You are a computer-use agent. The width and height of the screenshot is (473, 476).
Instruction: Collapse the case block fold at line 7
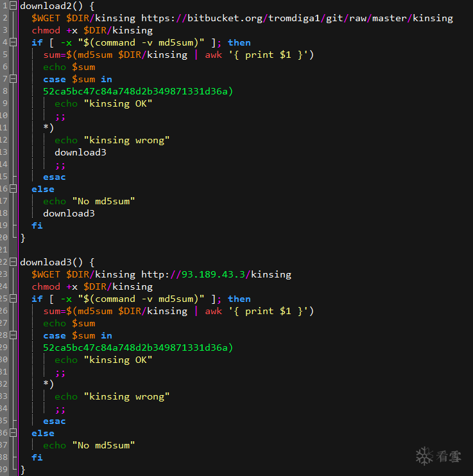coord(13,79)
